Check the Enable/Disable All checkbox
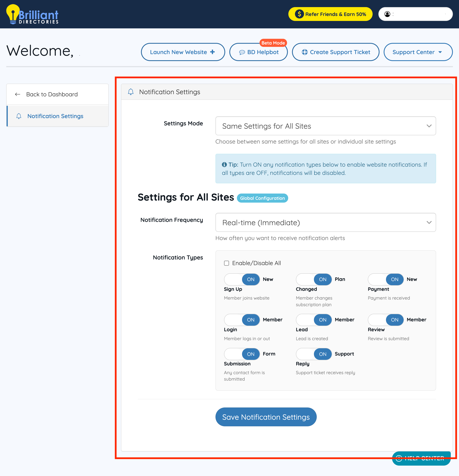The height and width of the screenshot is (476, 459). pyautogui.click(x=227, y=263)
